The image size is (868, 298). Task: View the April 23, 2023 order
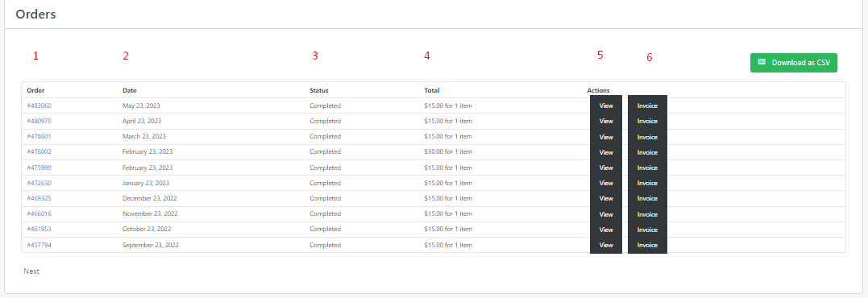(x=606, y=121)
